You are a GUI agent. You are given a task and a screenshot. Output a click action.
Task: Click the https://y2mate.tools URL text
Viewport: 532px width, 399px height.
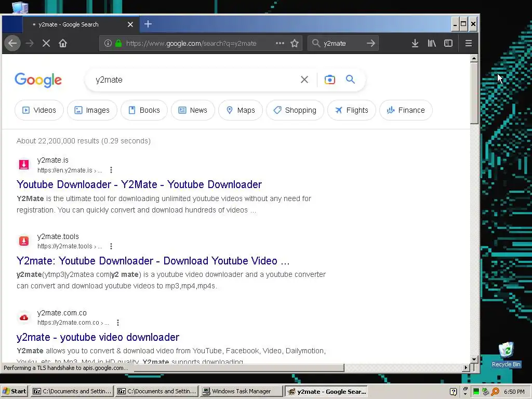(x=70, y=246)
